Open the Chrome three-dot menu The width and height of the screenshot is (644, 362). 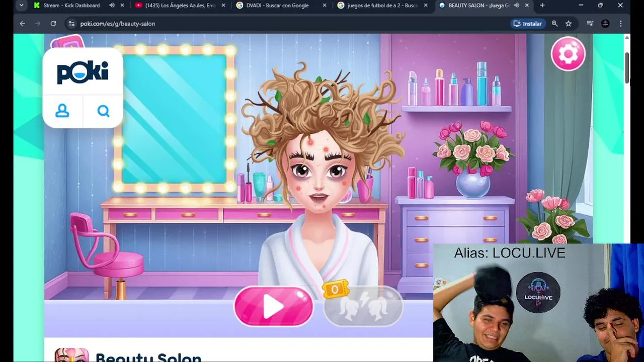[x=621, y=24]
